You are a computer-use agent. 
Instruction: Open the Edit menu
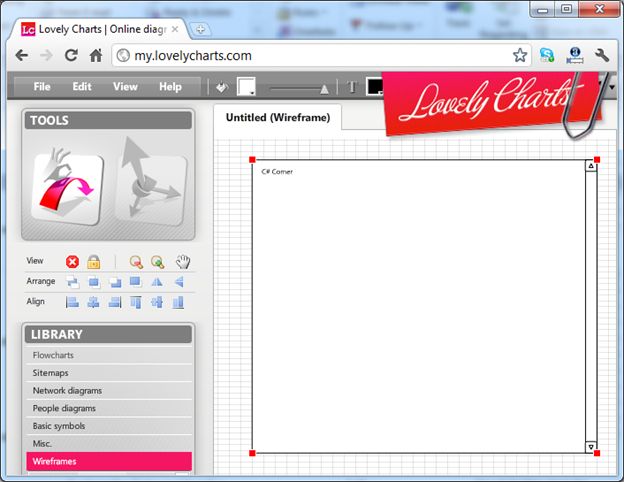click(x=82, y=86)
